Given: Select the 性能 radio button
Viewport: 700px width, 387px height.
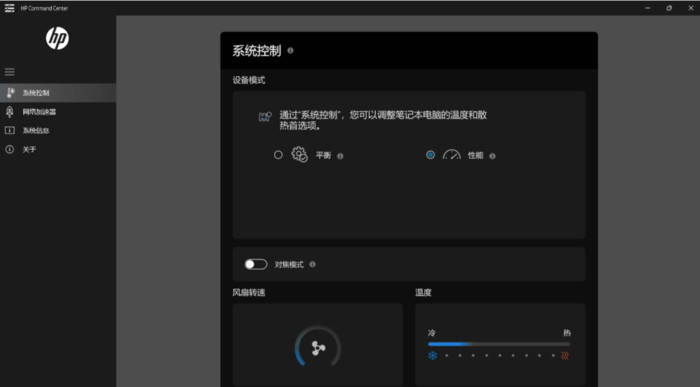Looking at the screenshot, I should [430, 155].
